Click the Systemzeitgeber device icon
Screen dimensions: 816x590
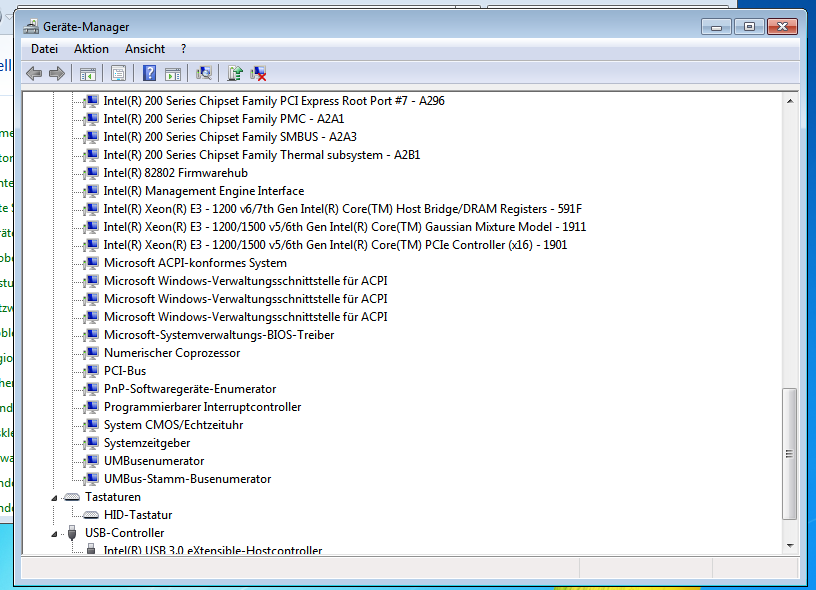[92, 442]
